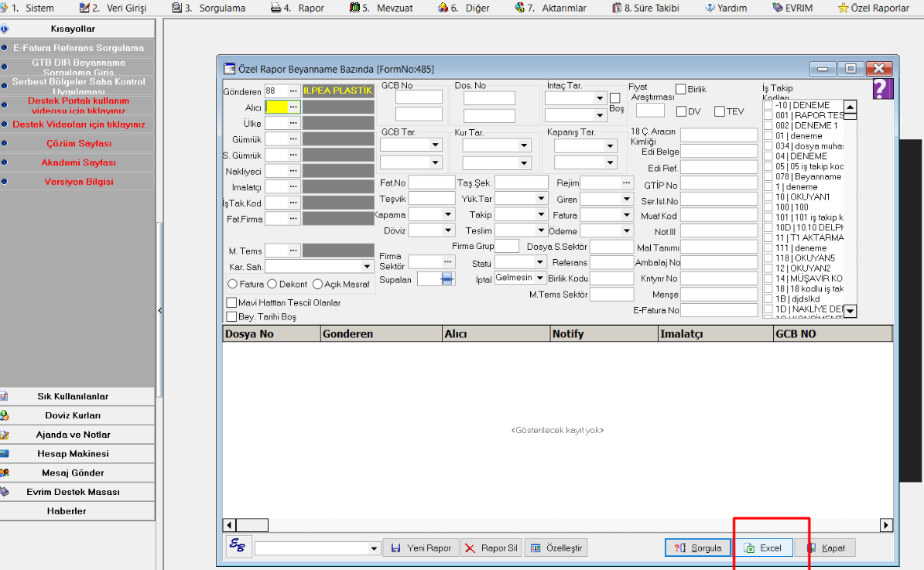Click the Gönderen lookup ellipsis button
The height and width of the screenshot is (570, 924).
coord(293,91)
